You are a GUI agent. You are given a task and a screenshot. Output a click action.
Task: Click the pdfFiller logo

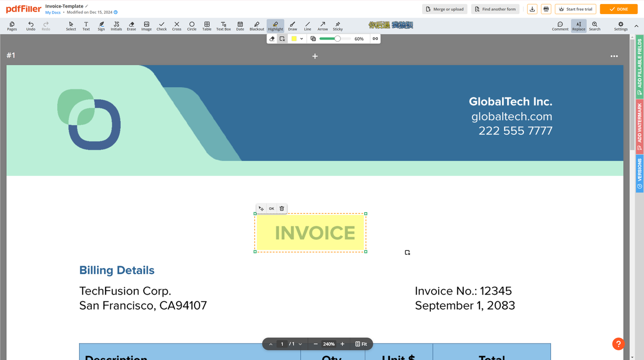(24, 9)
